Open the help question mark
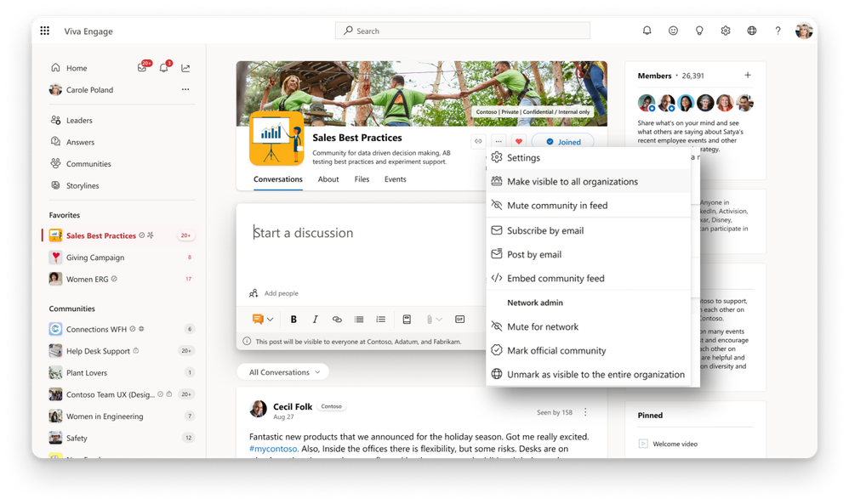The width and height of the screenshot is (849, 504). [778, 31]
